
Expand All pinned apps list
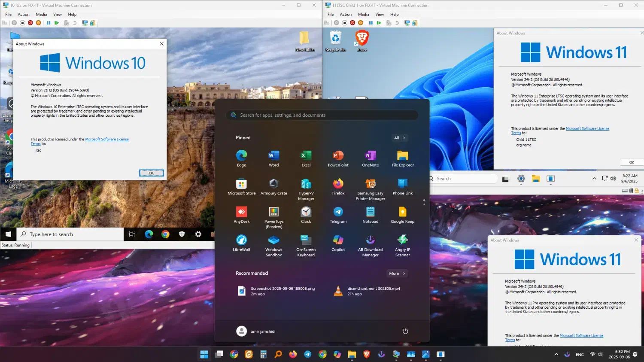click(399, 138)
